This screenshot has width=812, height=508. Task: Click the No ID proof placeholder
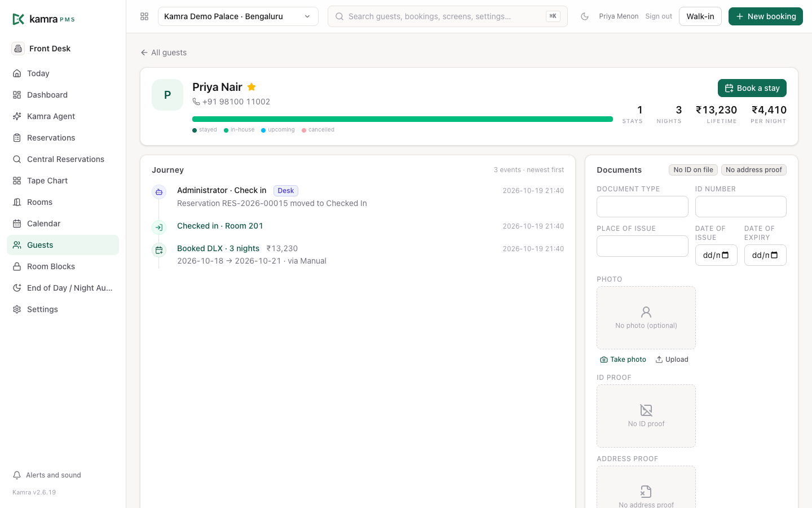click(x=646, y=416)
